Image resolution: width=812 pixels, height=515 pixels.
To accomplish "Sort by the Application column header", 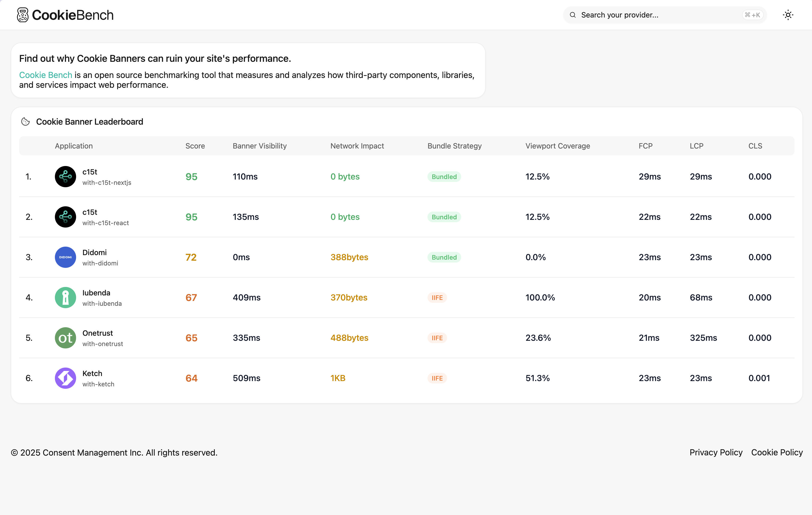I will click(74, 146).
